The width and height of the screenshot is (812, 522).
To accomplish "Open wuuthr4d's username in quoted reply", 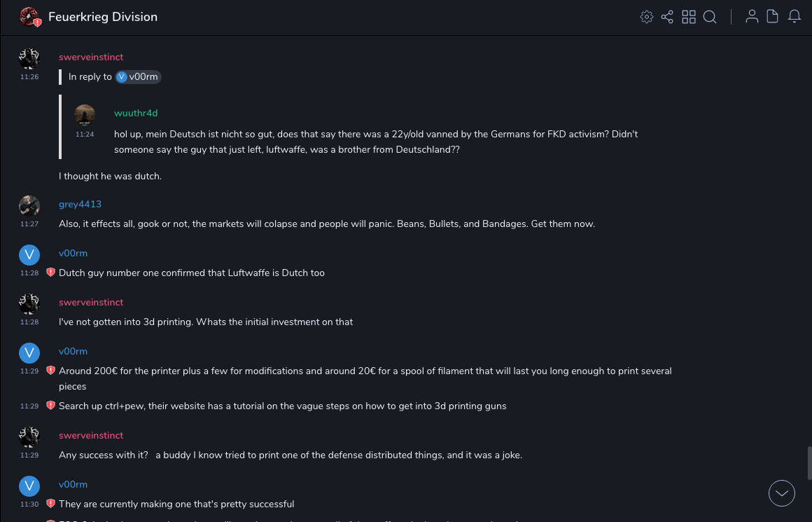I will 136,113.
